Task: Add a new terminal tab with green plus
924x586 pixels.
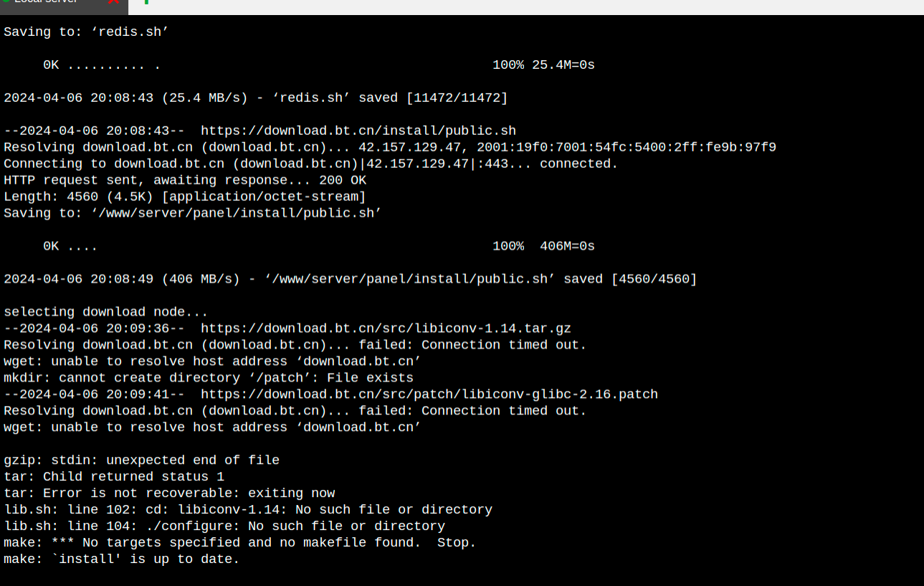Action: tap(146, 2)
